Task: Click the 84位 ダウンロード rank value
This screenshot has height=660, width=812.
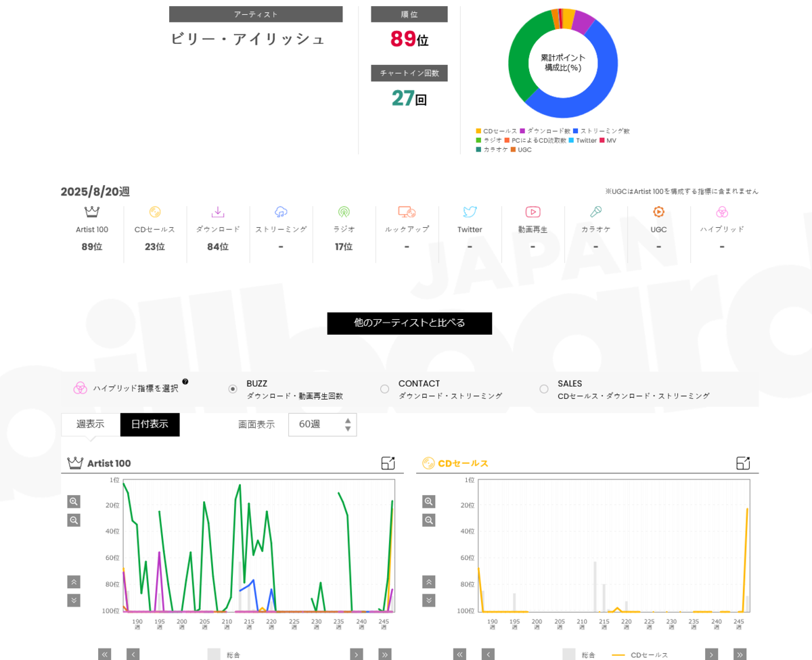Action: [218, 247]
